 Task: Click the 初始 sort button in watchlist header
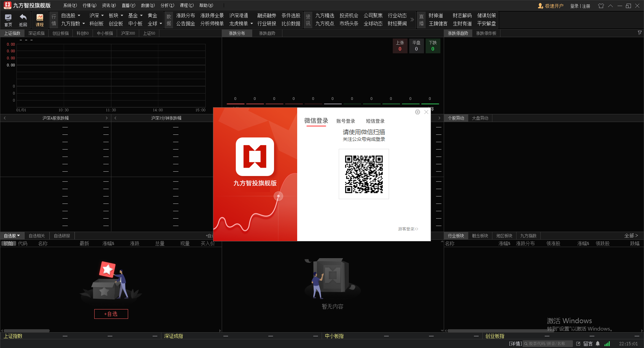click(x=9, y=243)
